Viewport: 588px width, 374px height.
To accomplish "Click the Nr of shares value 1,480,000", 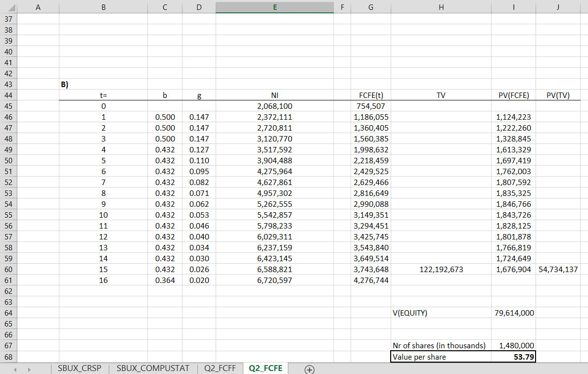I will [x=513, y=346].
